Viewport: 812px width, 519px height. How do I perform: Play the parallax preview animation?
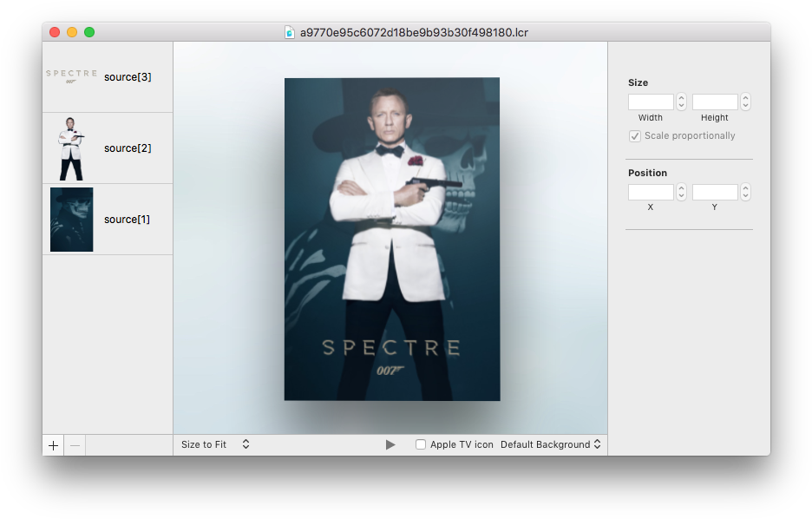pos(390,443)
